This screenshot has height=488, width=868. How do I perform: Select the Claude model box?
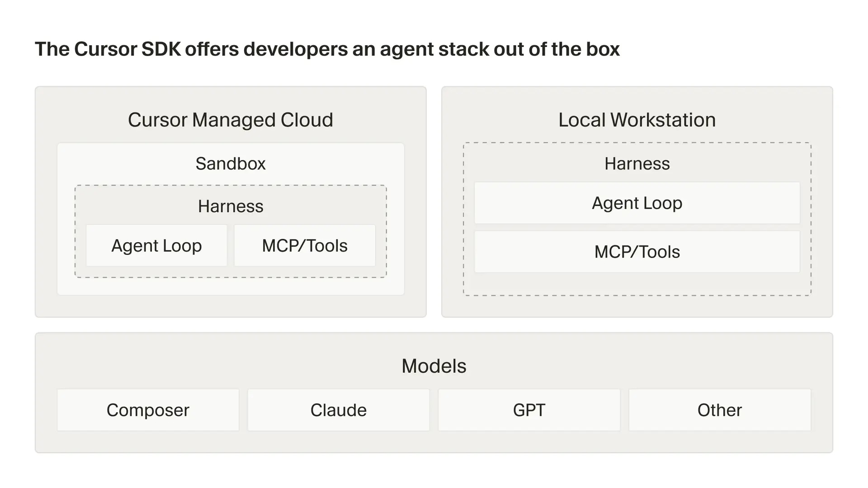pyautogui.click(x=338, y=410)
